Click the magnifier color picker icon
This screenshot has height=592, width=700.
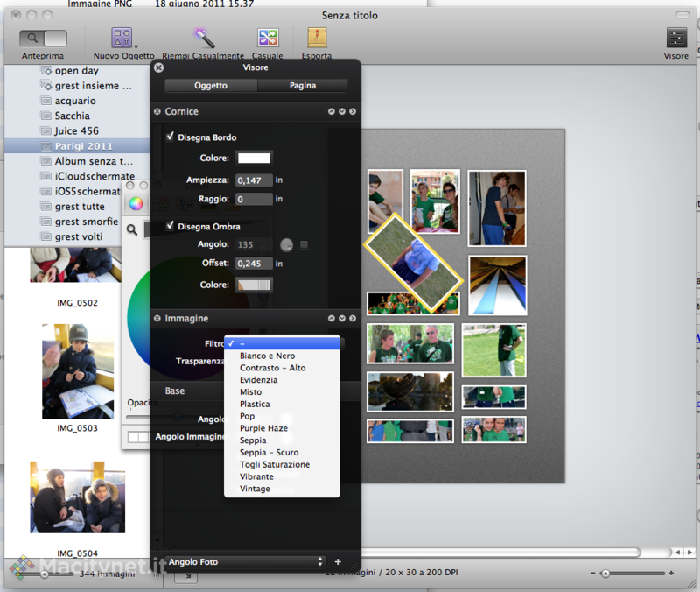[x=132, y=229]
